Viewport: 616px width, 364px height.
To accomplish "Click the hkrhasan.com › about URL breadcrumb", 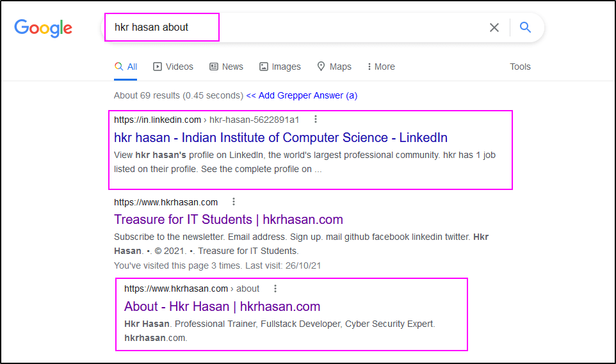I will click(x=191, y=289).
